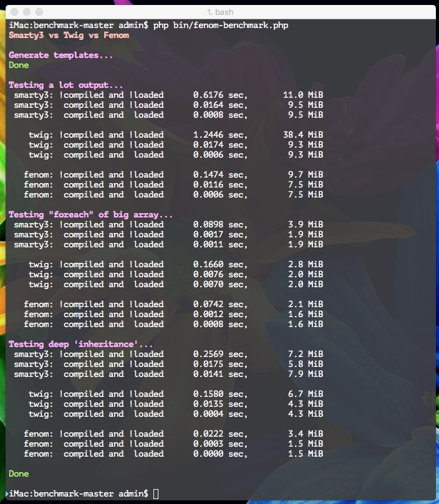Click the '0.6176 sec,' value

point(220,95)
